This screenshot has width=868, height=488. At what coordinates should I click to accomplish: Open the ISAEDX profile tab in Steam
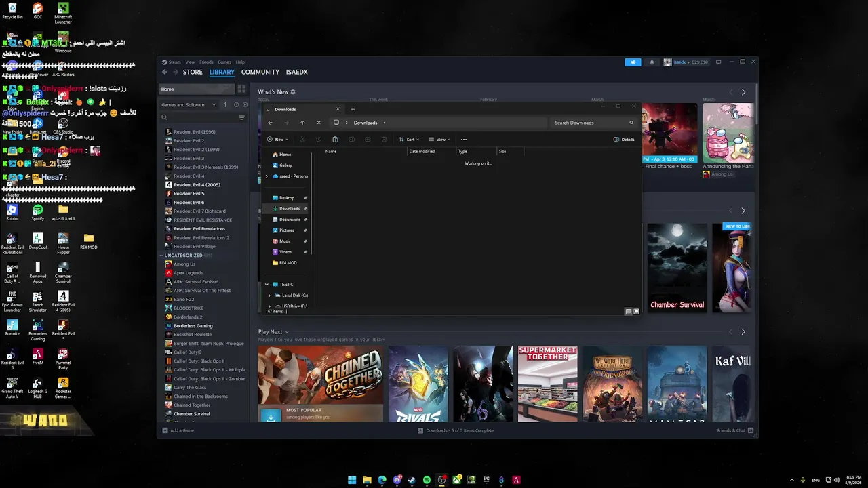coord(297,72)
